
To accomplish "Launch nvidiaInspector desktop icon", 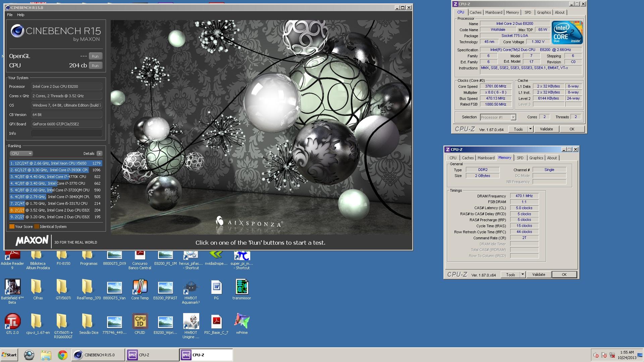I will (x=216, y=258).
